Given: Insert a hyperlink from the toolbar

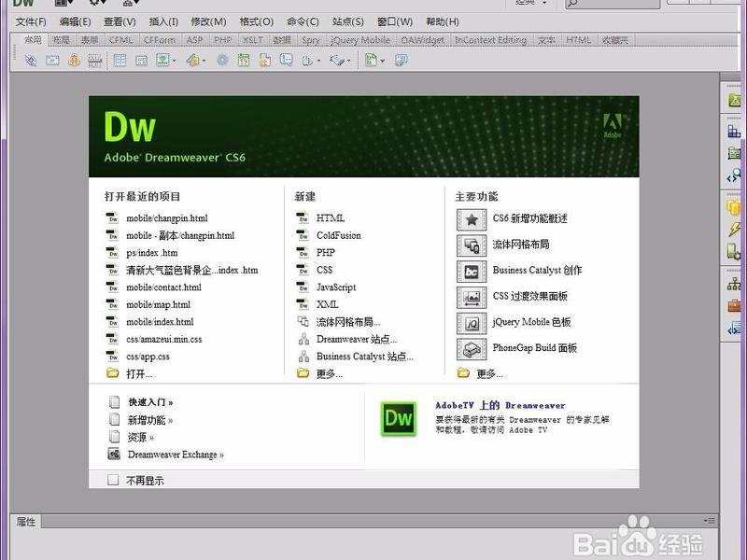Looking at the screenshot, I should [x=31, y=61].
